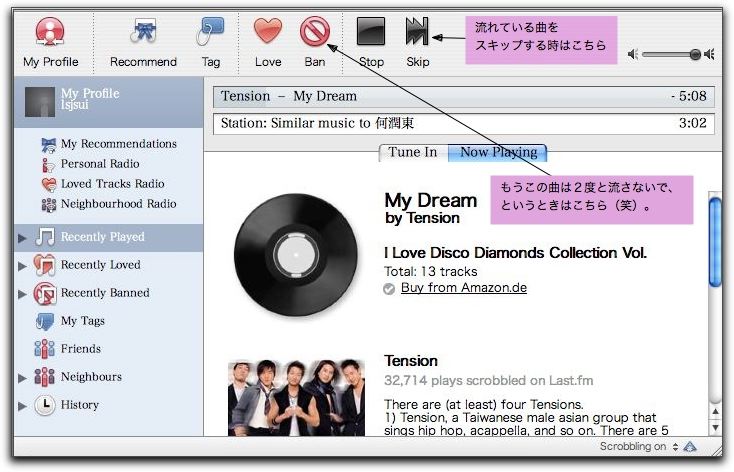
Task: Stop playback with Stop button
Action: click(371, 31)
